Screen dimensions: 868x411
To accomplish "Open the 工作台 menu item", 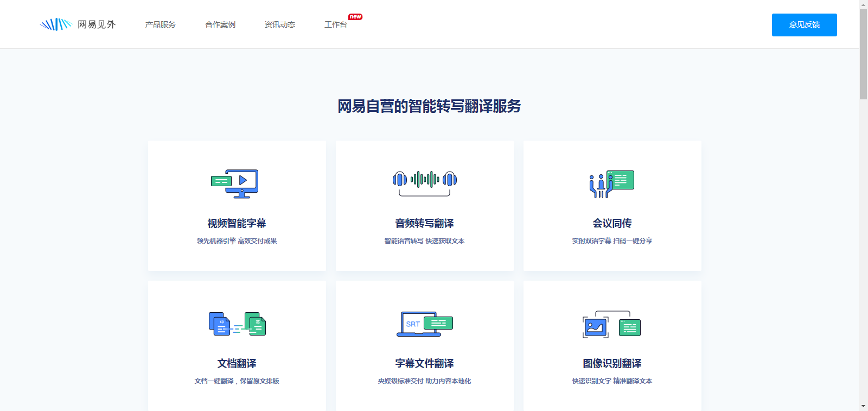I will pyautogui.click(x=336, y=24).
